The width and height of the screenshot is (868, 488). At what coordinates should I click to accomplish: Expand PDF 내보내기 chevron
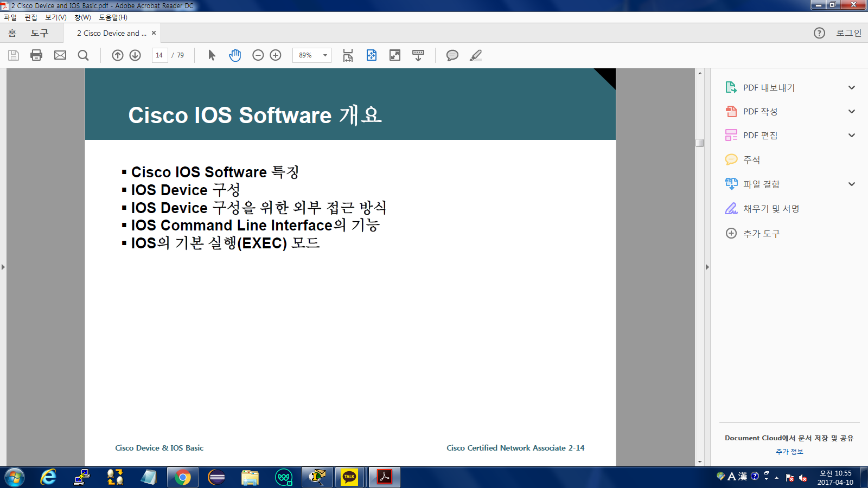pos(852,88)
